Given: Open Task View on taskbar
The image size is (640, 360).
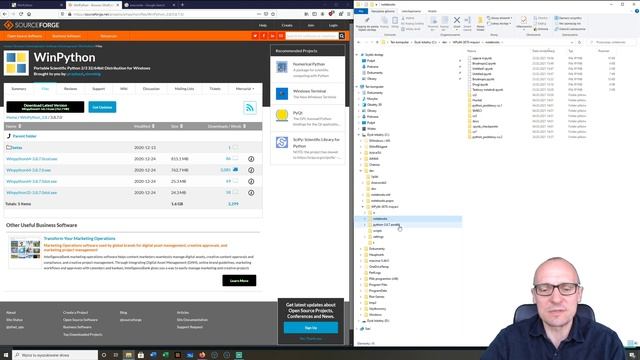Looking at the screenshot, I should [116, 355].
